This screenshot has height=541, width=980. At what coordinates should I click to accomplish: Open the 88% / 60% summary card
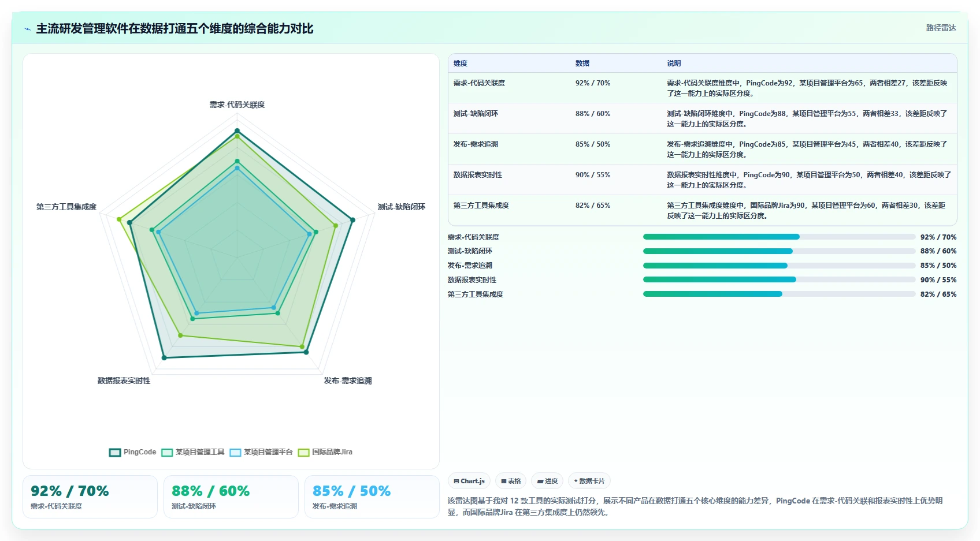tap(231, 497)
